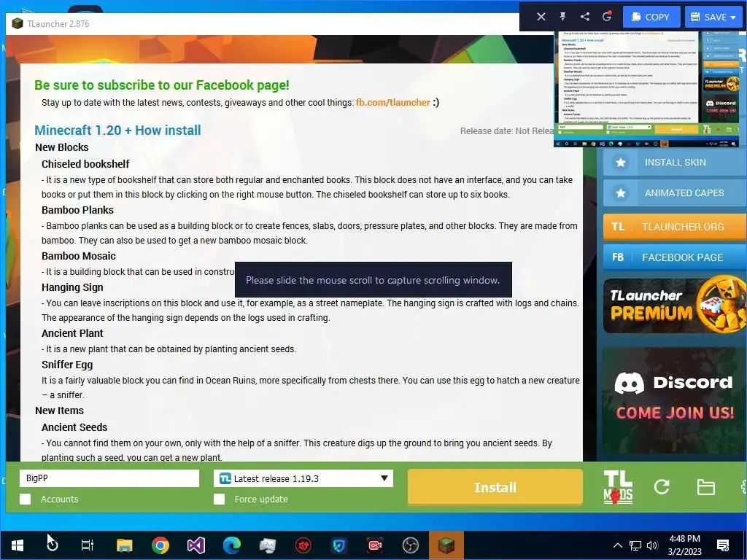Click the Discord COME JOIN US banner

[675, 400]
